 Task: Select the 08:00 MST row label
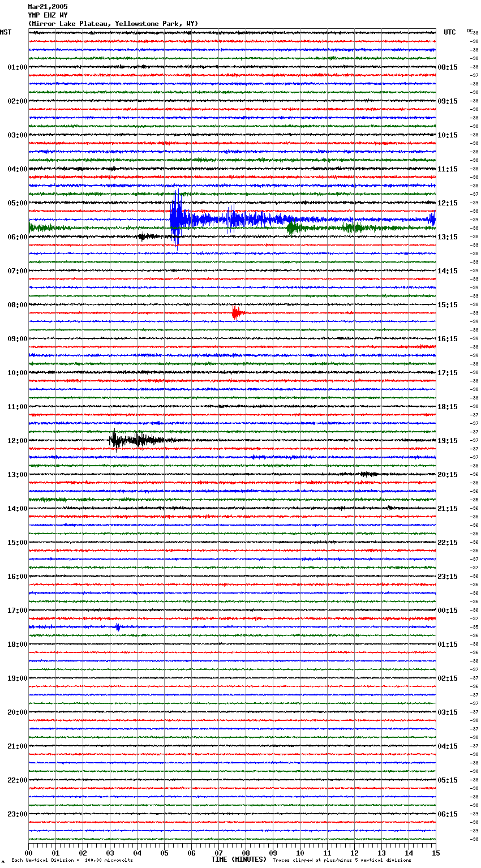point(17,305)
